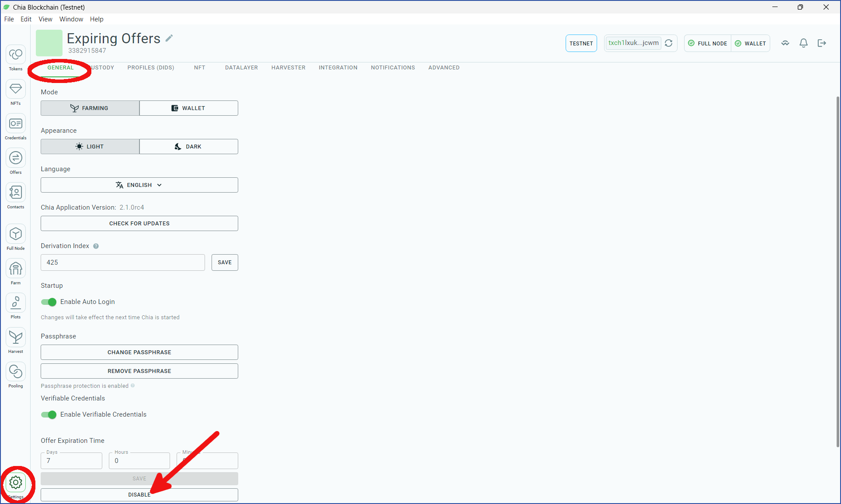Screen dimensions: 841x504
Task: Click Remove Passphrase button
Action: tap(139, 371)
